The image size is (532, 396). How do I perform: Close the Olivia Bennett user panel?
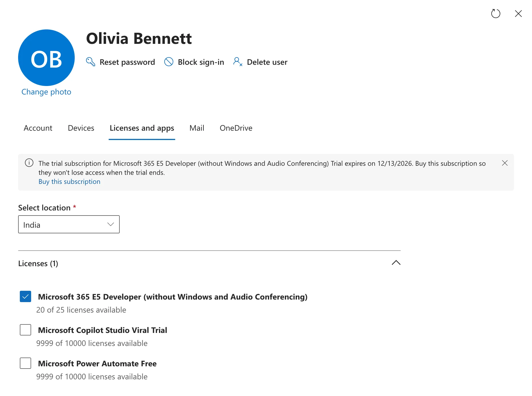[x=518, y=14]
